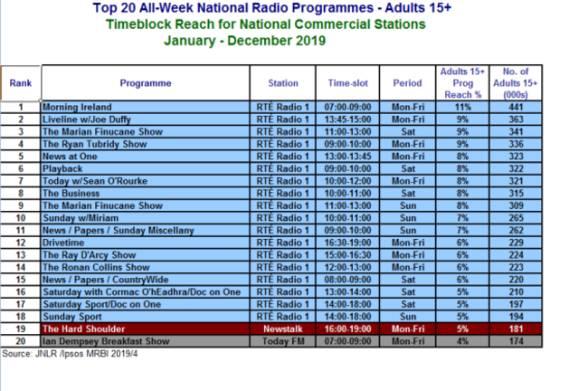Click rank number '20' cell
The image size is (588, 391).
pyautogui.click(x=21, y=341)
